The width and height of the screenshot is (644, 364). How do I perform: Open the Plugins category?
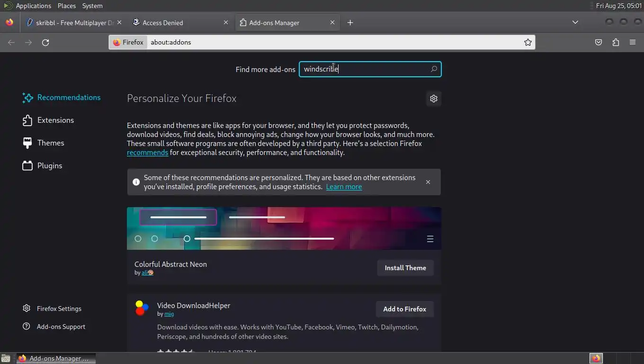tap(43, 166)
